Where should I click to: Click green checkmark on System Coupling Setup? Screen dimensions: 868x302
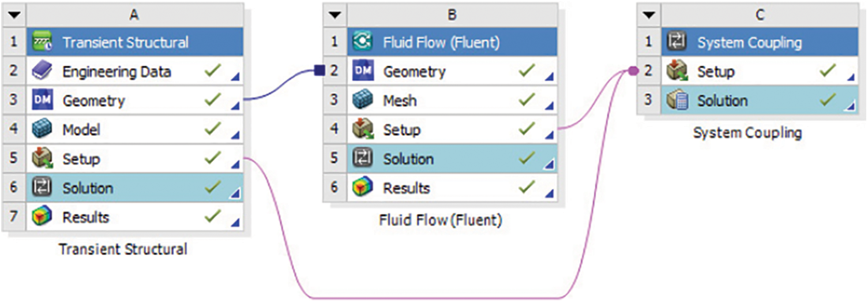[828, 70]
